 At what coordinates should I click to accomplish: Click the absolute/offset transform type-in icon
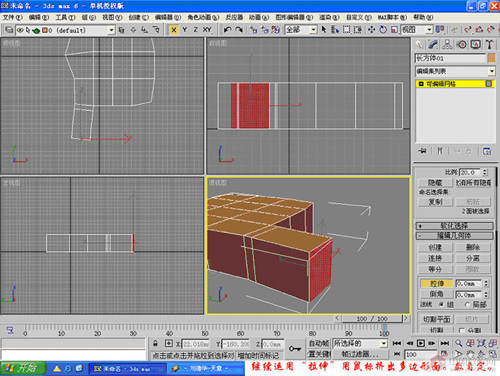pos(169,343)
